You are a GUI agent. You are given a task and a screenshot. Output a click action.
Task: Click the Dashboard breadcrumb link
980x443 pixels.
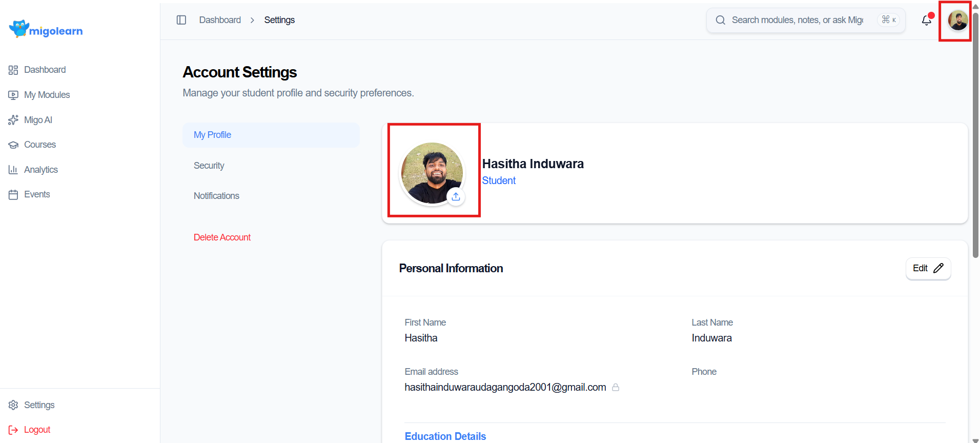(220, 20)
